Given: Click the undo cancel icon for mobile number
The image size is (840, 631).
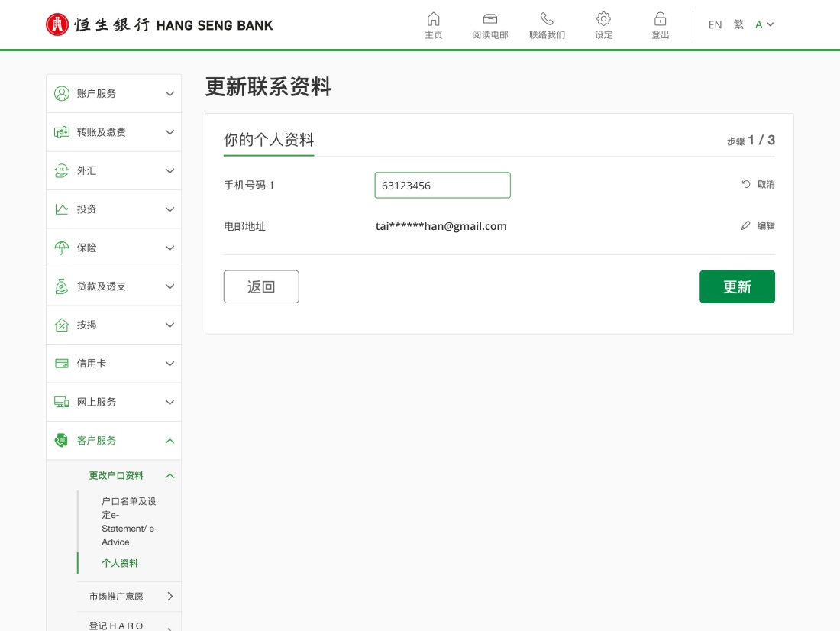Looking at the screenshot, I should 746,185.
